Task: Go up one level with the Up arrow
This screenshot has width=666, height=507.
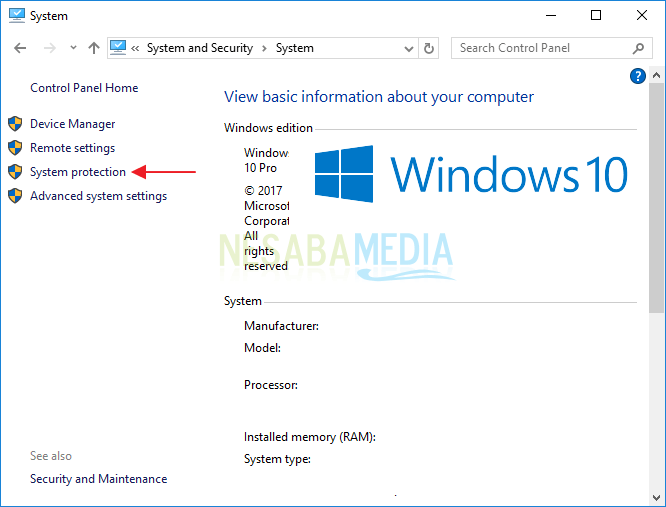Action: click(x=93, y=48)
